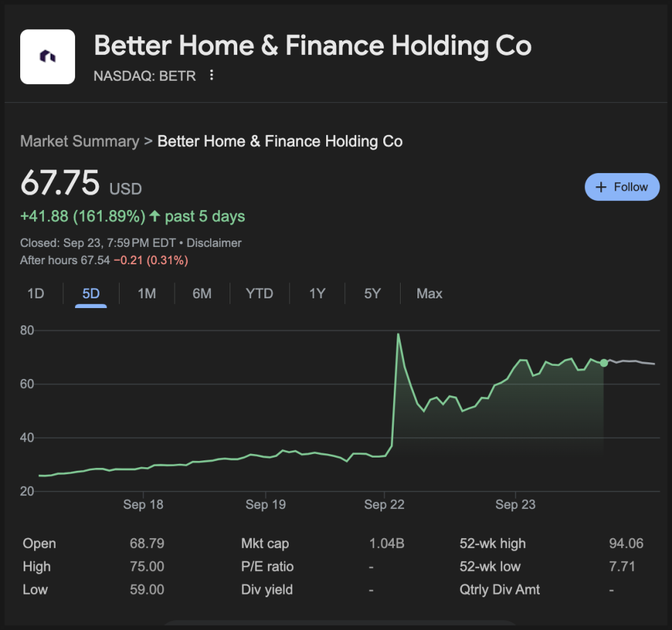Open the three-dot more options menu

coord(211,75)
